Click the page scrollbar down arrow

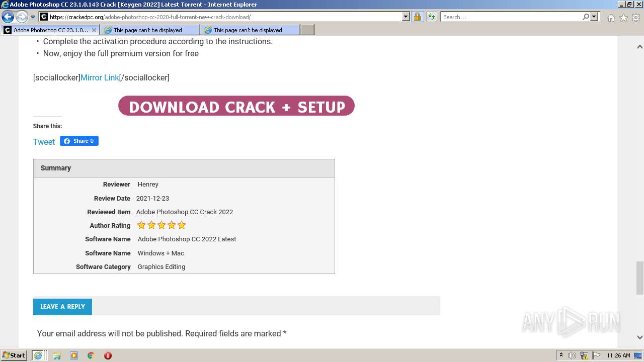coord(639,337)
